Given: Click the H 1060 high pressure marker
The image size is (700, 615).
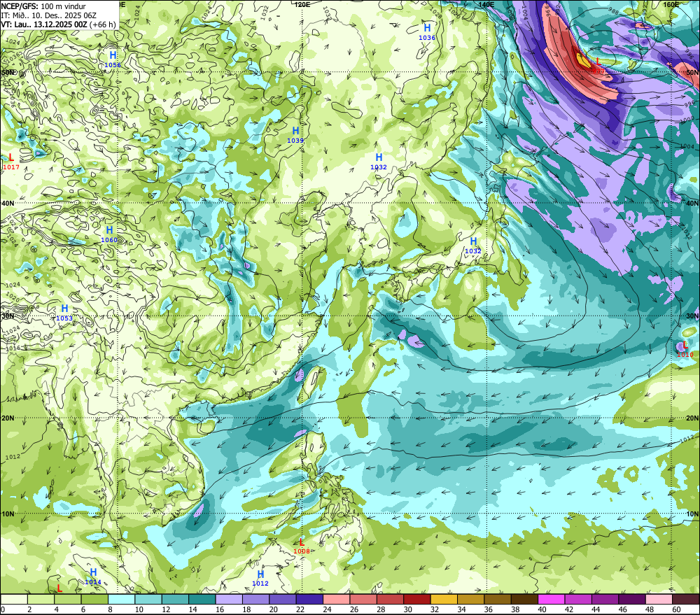Looking at the screenshot, I should point(109,234).
